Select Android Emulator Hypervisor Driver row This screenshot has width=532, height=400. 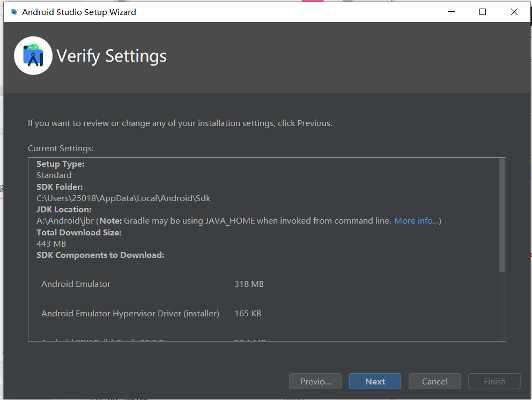(x=151, y=314)
